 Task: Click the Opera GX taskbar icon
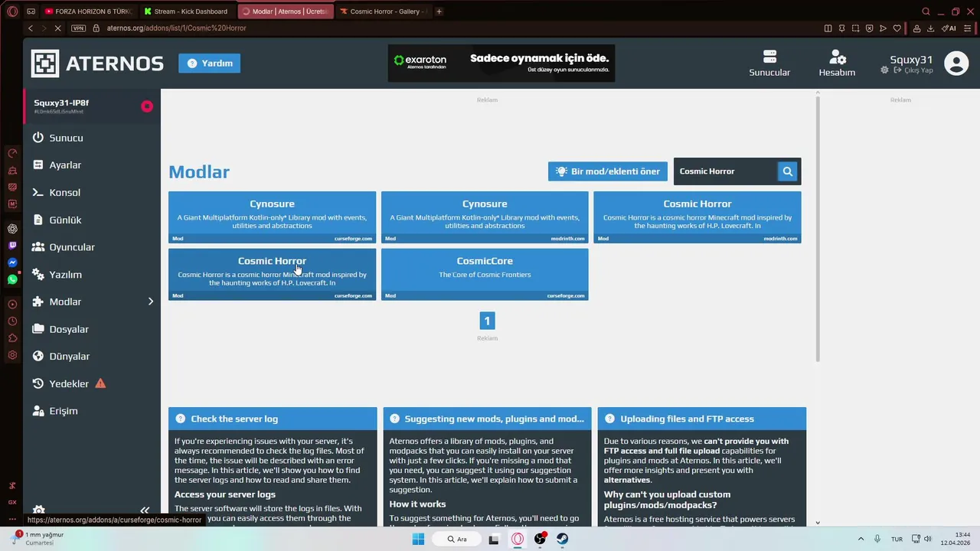pos(518,539)
